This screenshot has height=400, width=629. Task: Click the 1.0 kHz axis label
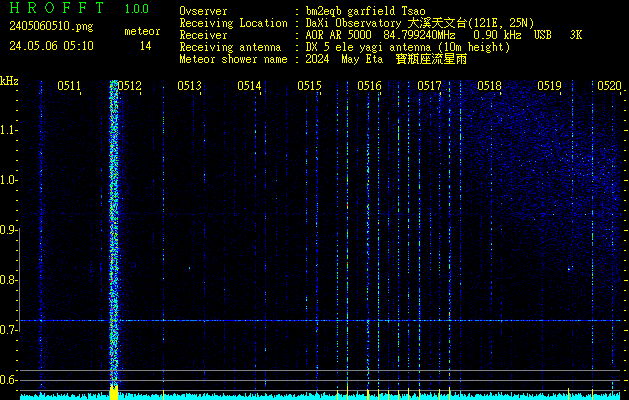coord(10,180)
